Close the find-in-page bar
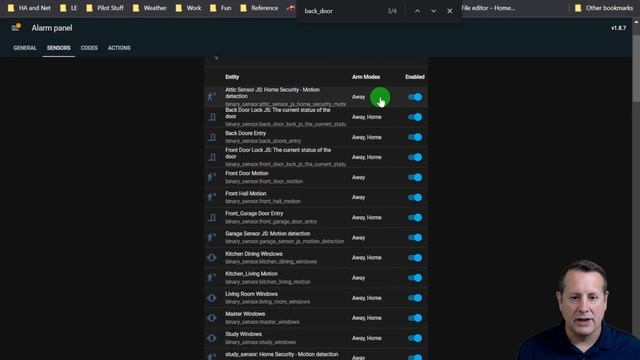This screenshot has width=640, height=360. pyautogui.click(x=450, y=11)
